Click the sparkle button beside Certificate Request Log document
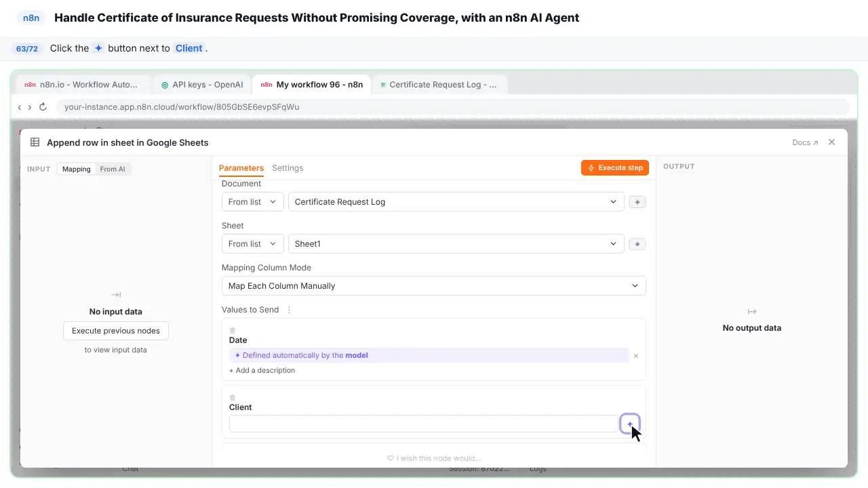The width and height of the screenshot is (868, 488). tap(637, 202)
